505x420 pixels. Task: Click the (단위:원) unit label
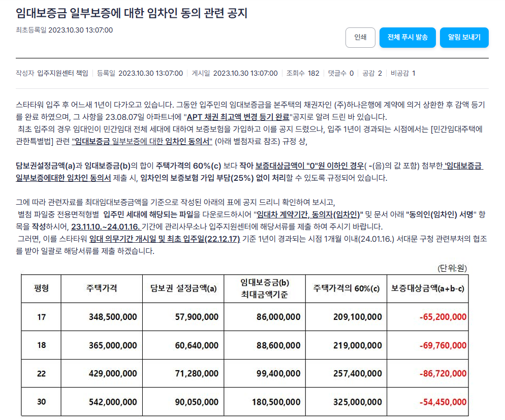click(452, 268)
